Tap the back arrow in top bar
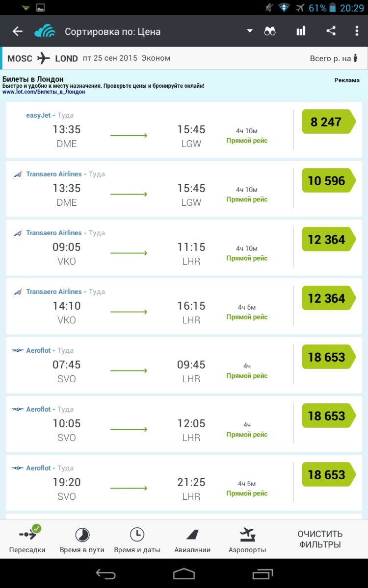Screen dimensions: 368x588 click(18, 31)
